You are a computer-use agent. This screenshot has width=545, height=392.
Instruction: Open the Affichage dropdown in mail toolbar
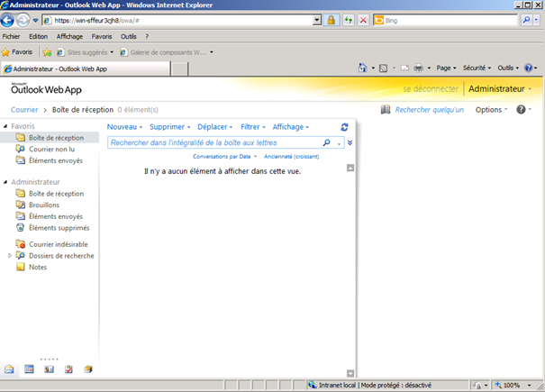[x=291, y=127]
